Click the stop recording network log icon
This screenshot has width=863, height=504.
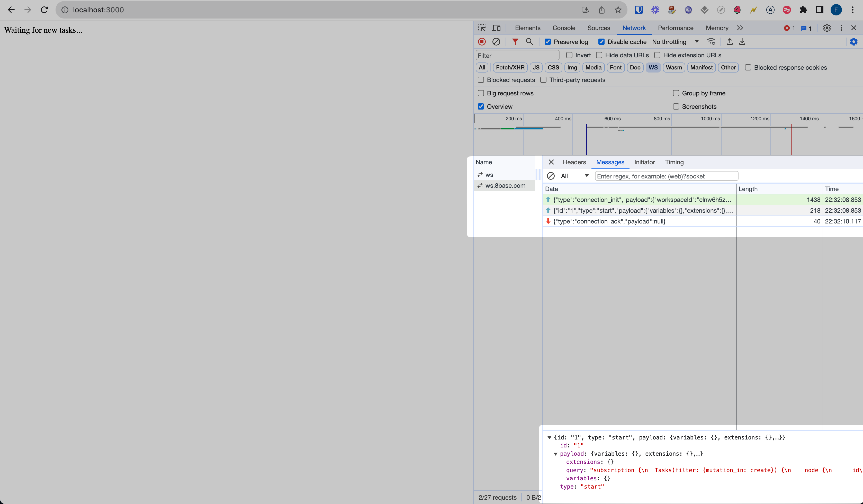point(482,42)
